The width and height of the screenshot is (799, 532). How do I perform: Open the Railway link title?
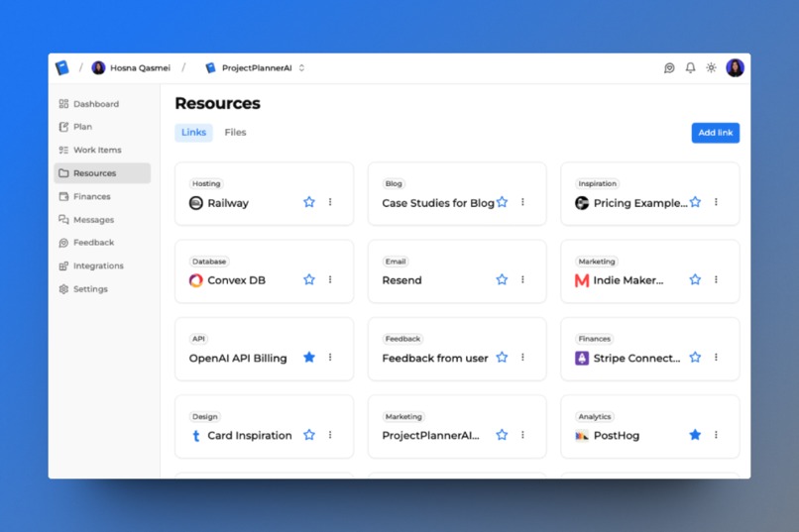[x=228, y=203]
